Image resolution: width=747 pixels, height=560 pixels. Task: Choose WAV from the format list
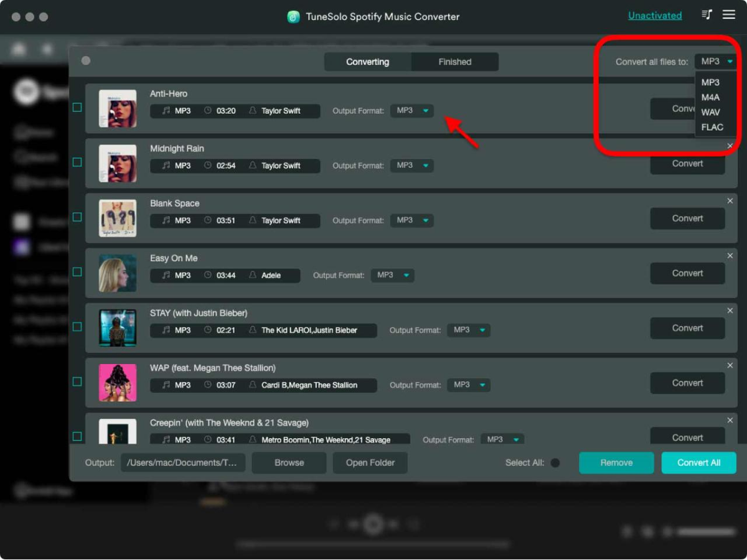[710, 112]
